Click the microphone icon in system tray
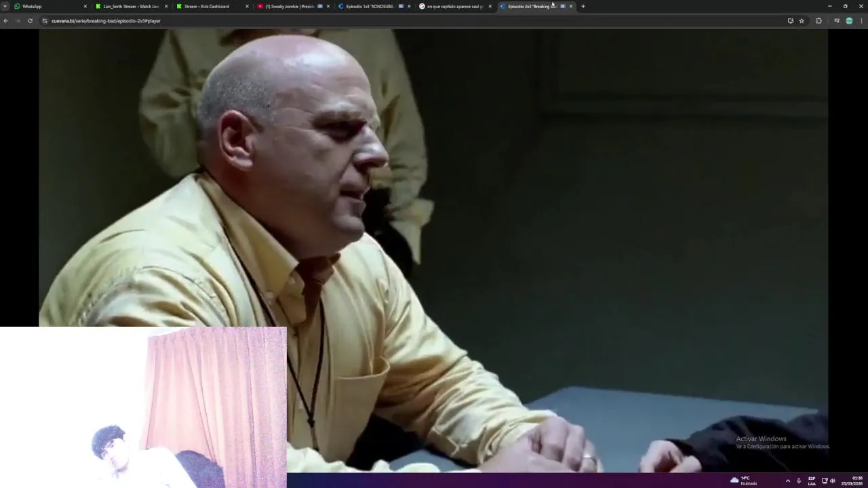Screen dimensions: 868x488 click(799, 481)
